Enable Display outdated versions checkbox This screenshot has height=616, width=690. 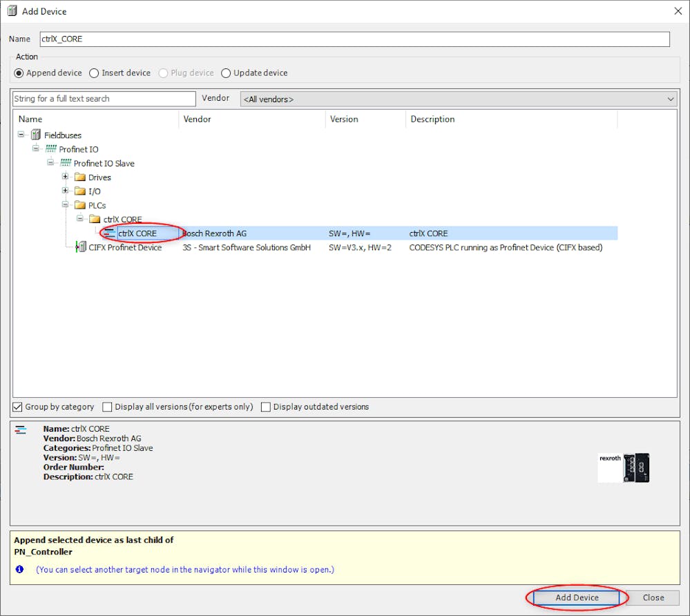265,407
